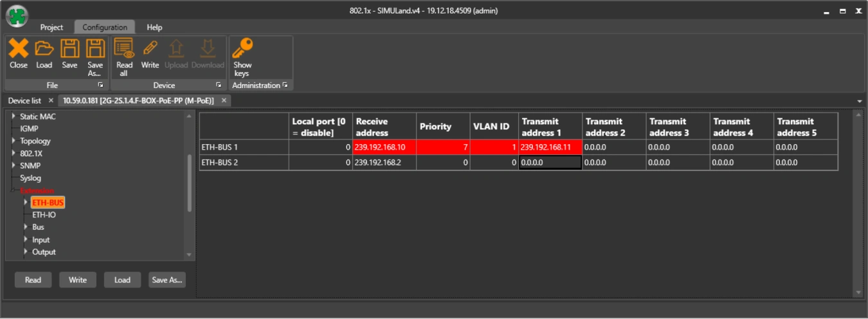868x319 pixels.
Task: Click the Save icon in File group
Action: point(69,49)
